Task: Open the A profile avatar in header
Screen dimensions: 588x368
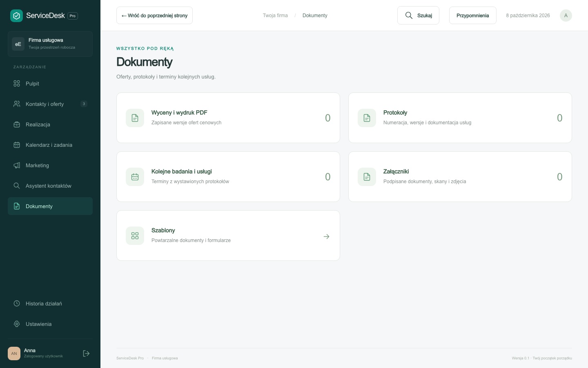Action: coord(566,16)
